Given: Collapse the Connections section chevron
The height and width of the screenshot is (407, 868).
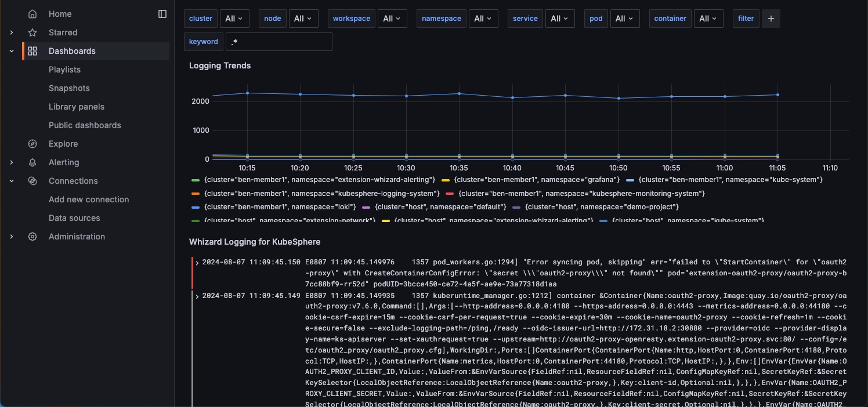Looking at the screenshot, I should 12,181.
